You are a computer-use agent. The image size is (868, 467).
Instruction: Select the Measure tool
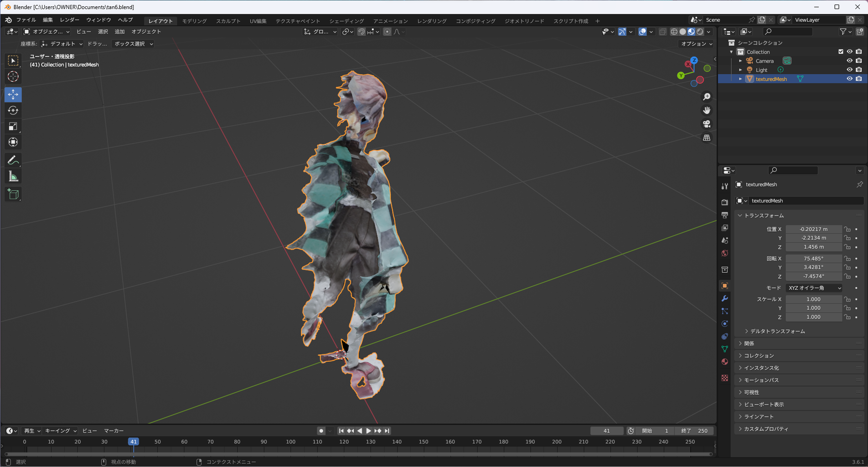point(13,176)
